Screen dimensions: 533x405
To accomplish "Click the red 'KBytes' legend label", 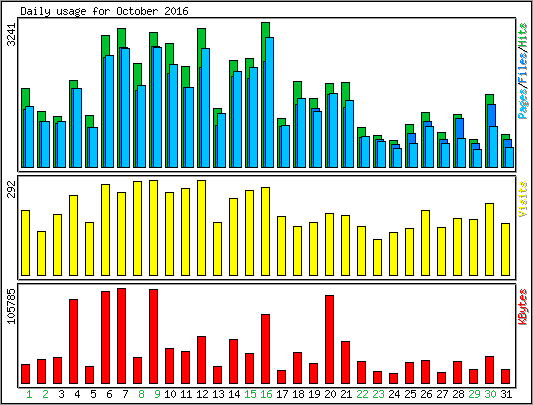I will point(522,307).
